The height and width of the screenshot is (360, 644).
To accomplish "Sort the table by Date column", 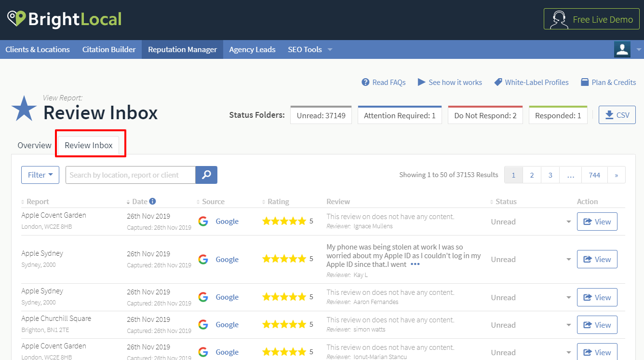I will [x=137, y=202].
